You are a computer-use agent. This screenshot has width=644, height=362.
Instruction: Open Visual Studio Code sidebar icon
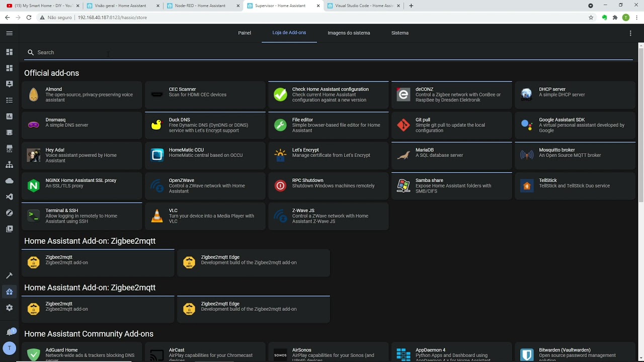pos(9,197)
